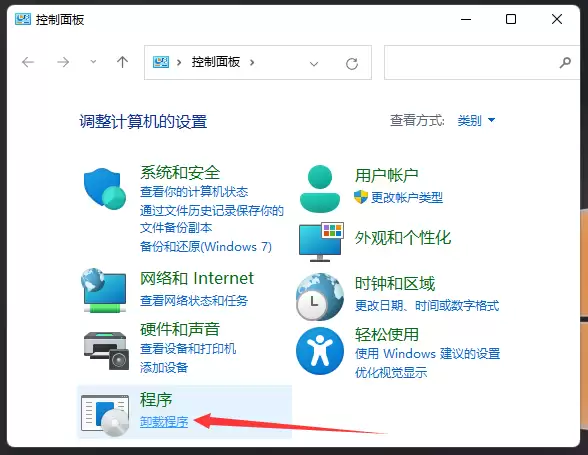Open 查看网络状态和任务 link
This screenshot has height=455, width=588.
(x=194, y=300)
